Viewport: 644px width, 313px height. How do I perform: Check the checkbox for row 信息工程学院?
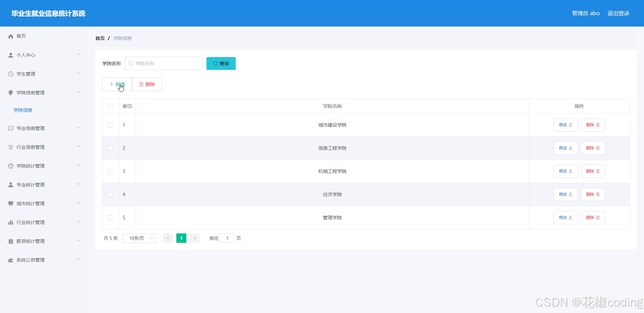click(110, 148)
